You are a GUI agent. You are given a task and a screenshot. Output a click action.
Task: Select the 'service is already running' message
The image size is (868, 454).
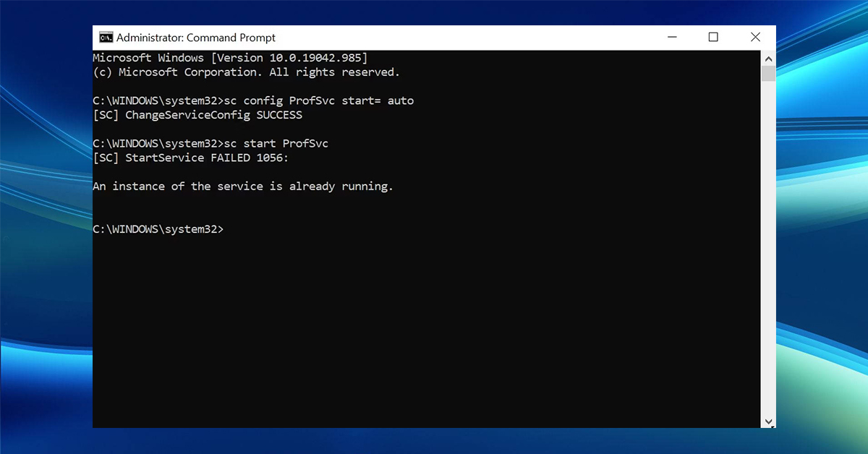click(x=242, y=186)
